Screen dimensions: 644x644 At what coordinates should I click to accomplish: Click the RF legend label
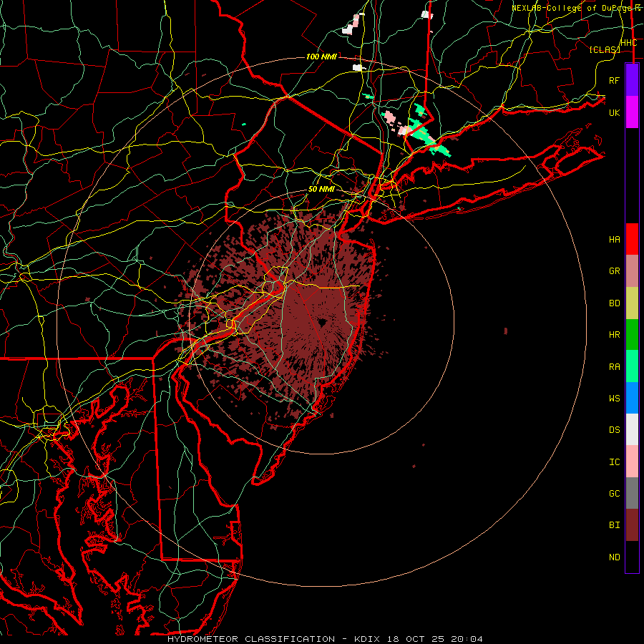[x=615, y=80]
